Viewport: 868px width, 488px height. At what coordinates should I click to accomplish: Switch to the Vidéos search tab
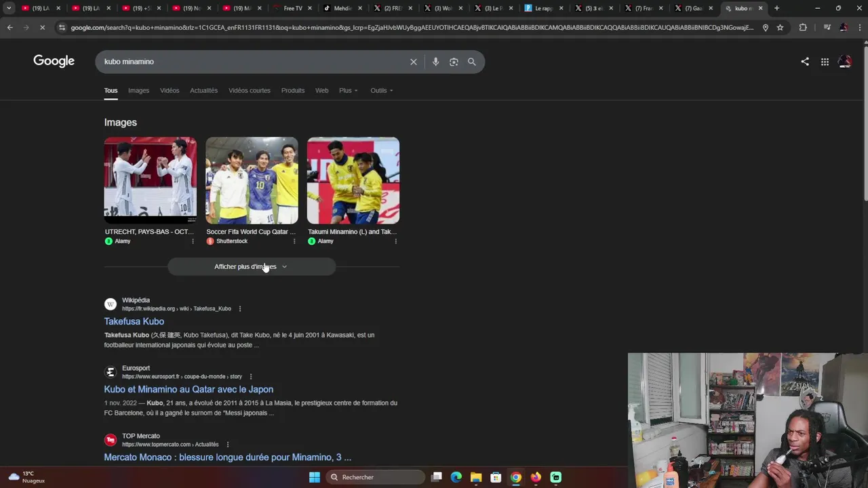[x=170, y=90]
